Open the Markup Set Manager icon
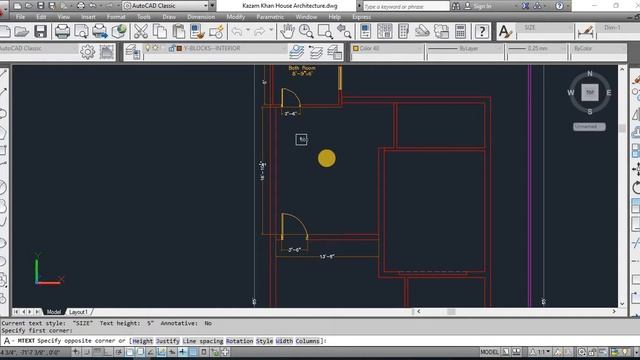640x360 pixels. (x=441, y=31)
